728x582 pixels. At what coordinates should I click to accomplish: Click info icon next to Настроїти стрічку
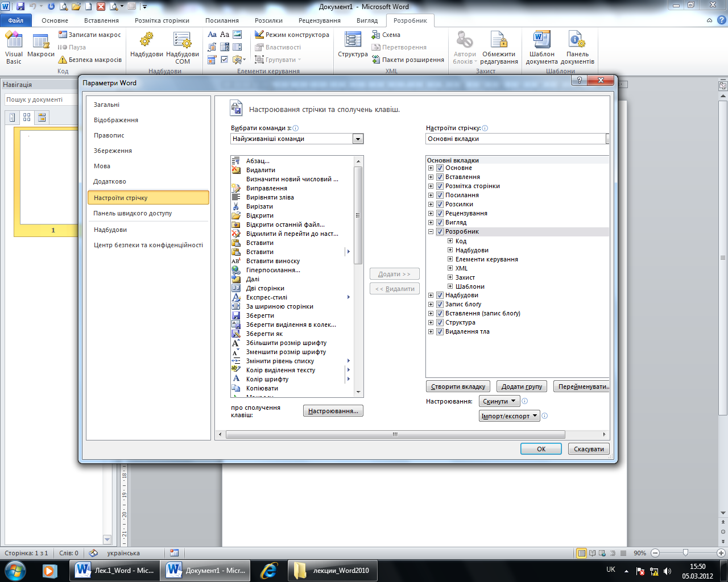(x=485, y=128)
